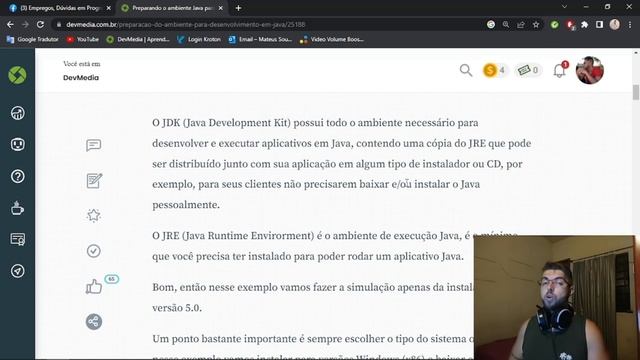The width and height of the screenshot is (640, 360).
Task: Click the DevMedia title in the page header
Action: 81,78
